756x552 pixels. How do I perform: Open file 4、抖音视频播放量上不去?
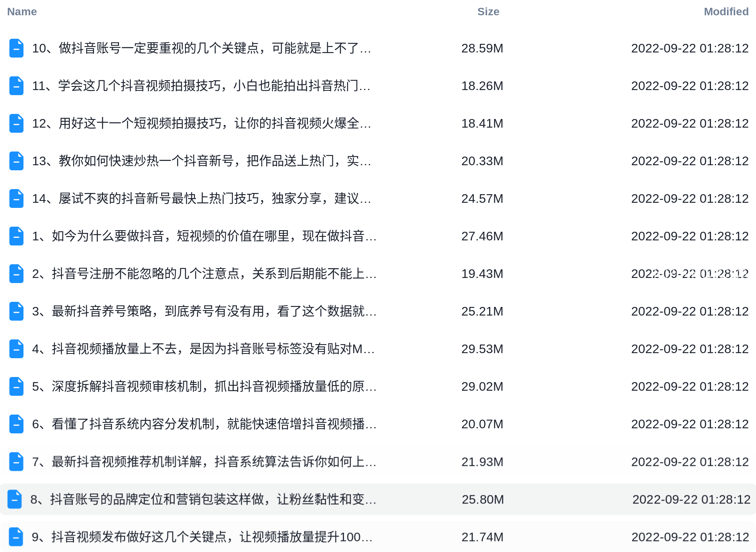coord(203,349)
